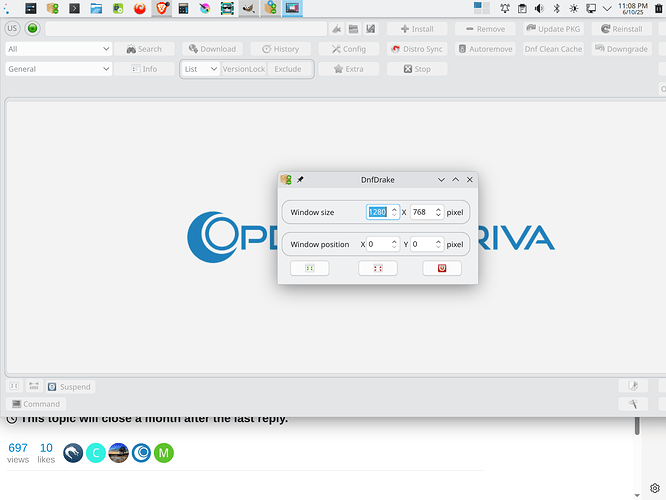Open DnfDrake dialog's package window-menu icon
Viewport: 666px width, 500px height.
coord(286,180)
